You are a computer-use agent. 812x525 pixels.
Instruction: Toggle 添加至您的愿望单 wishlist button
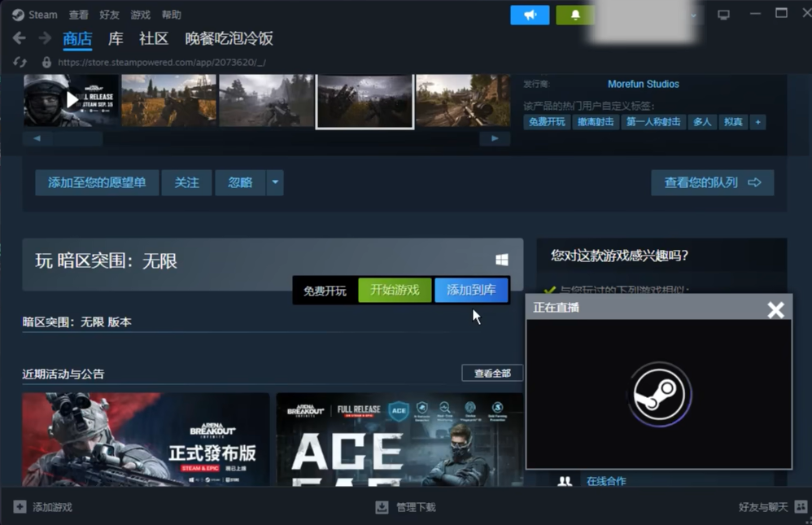97,182
